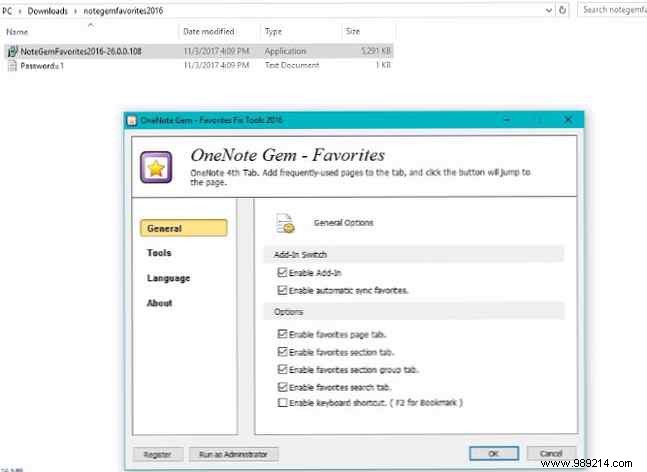Image resolution: width=647 pixels, height=472 pixels.
Task: Click the dialog title bar app icon
Action: point(132,120)
